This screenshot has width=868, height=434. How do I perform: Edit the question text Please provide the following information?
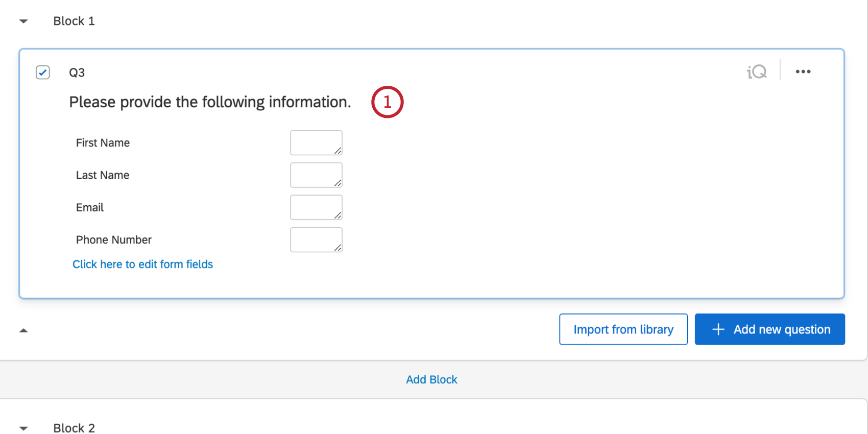(210, 102)
